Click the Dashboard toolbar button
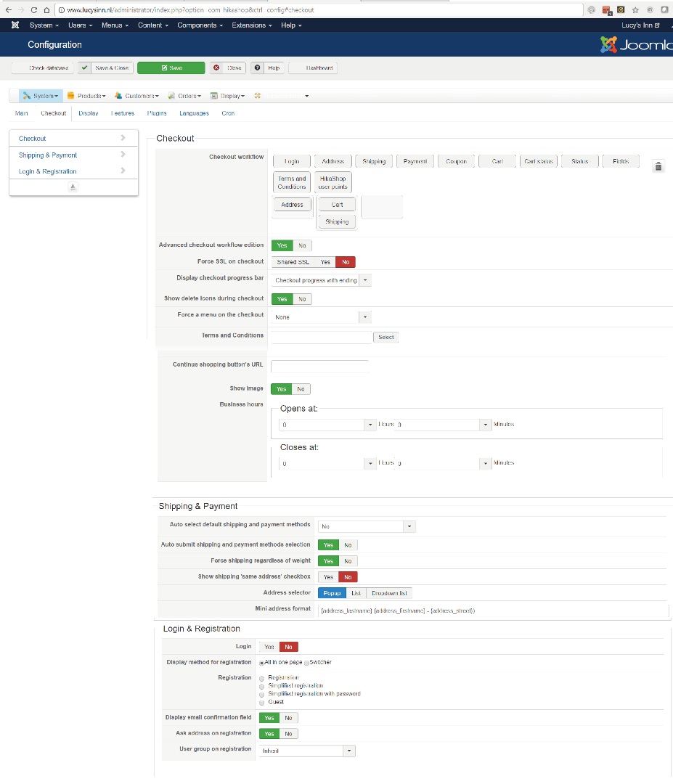Screen dimensions: 673x784 (313, 68)
